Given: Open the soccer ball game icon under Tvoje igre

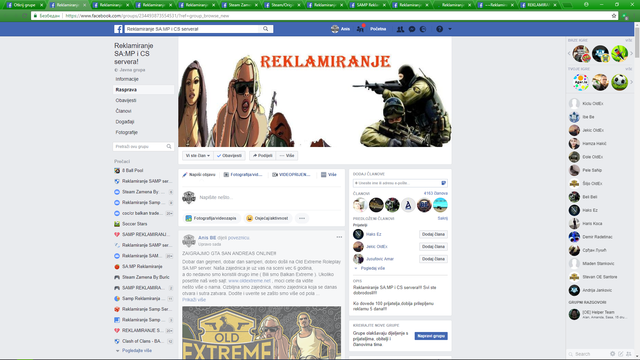Looking at the screenshot, I should click(x=619, y=82).
